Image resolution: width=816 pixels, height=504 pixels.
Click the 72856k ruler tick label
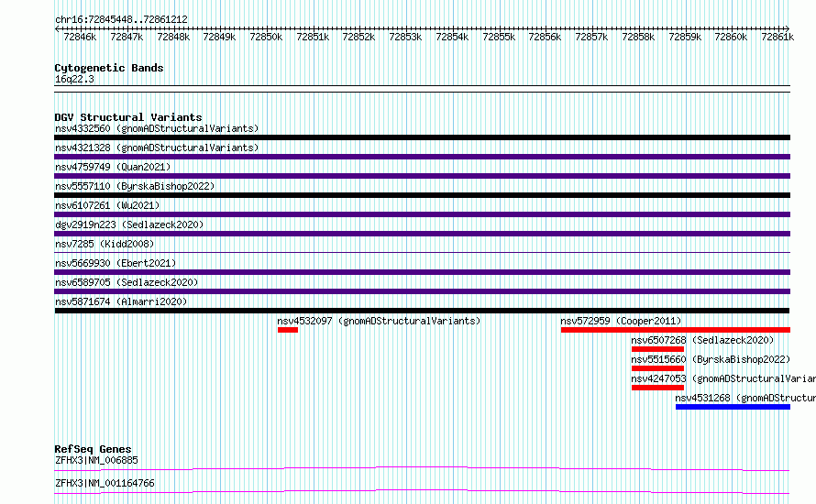tap(545, 37)
